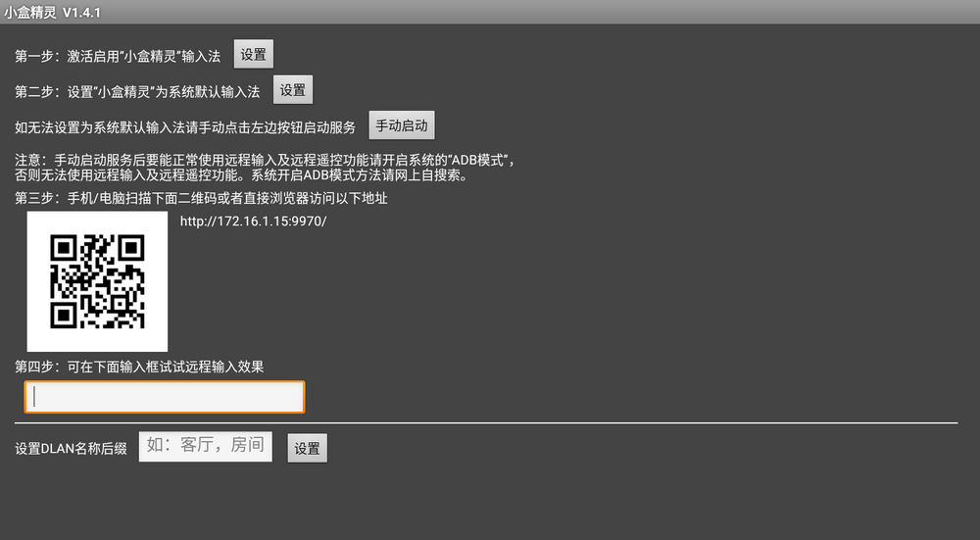Click the 设置DLAN名称后缀 label
The height and width of the screenshot is (540, 980).
coord(71,449)
